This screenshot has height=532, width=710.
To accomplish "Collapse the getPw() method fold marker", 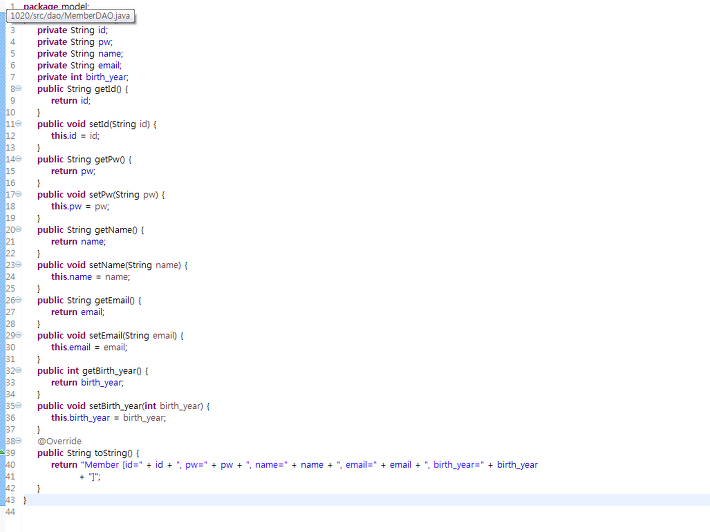I will pos(19,159).
